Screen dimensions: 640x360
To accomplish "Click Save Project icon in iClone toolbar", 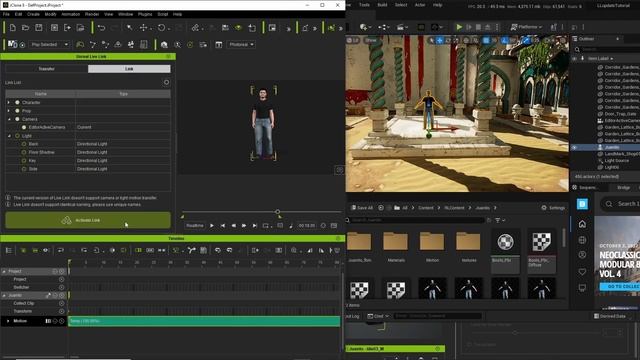I will click(38, 28).
